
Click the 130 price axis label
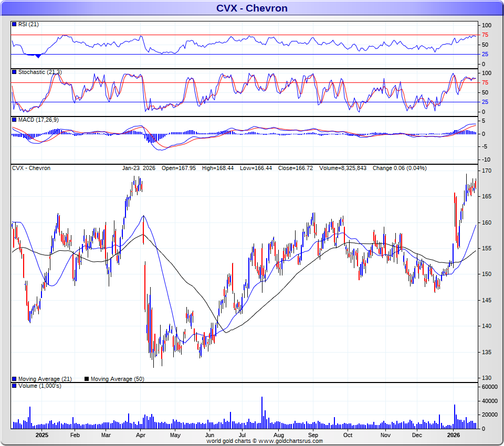pos(487,378)
